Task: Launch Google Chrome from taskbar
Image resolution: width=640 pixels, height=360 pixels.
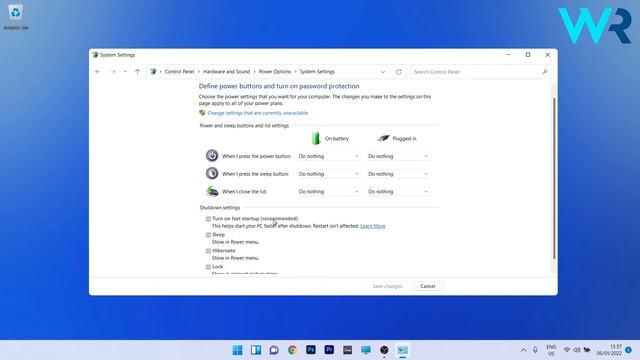Action: click(x=292, y=350)
